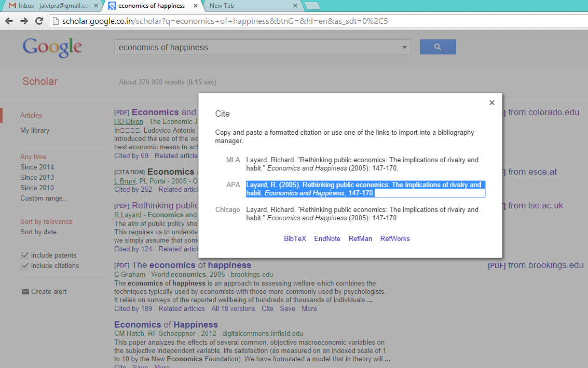Close the Cite dialog with the X
Image resolution: width=588 pixels, height=368 pixels.
[x=492, y=103]
